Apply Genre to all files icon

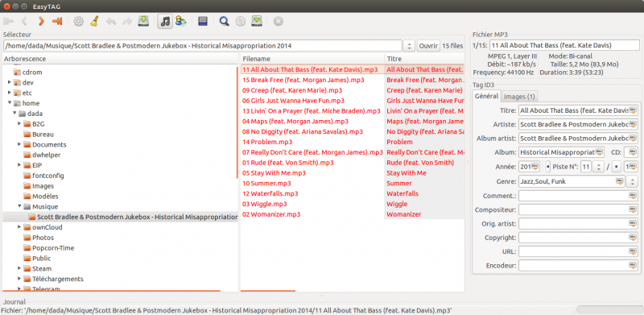tap(619, 181)
